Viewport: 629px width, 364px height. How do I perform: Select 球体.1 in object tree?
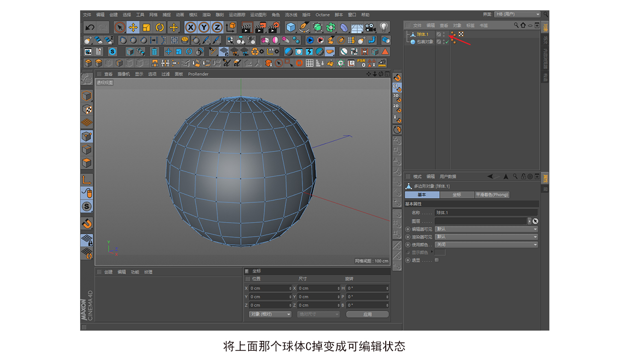(x=423, y=34)
